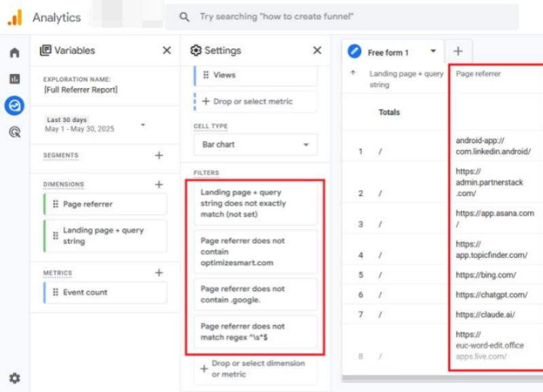
Task: Click sort arrow beside Landing page column
Action: [x=353, y=73]
